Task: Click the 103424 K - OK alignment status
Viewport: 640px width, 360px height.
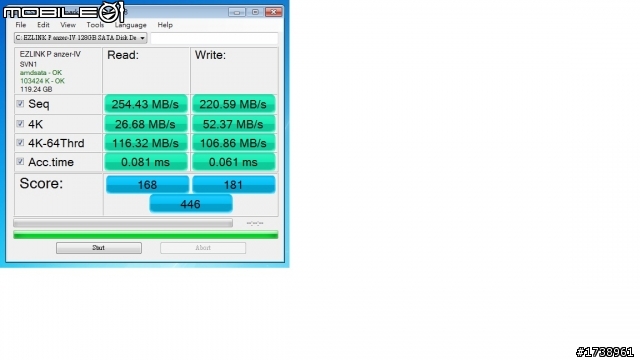Action: coord(42,81)
